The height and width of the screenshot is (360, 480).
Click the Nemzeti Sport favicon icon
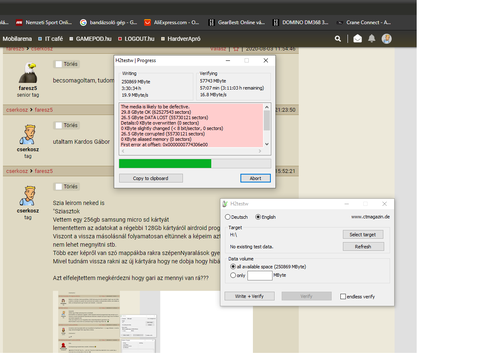click(x=19, y=22)
